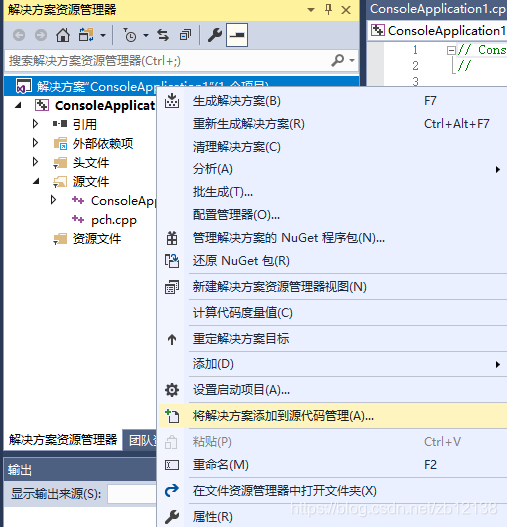
Task: Click the pin auto-hide icon of Solution Explorer
Action: (x=329, y=10)
